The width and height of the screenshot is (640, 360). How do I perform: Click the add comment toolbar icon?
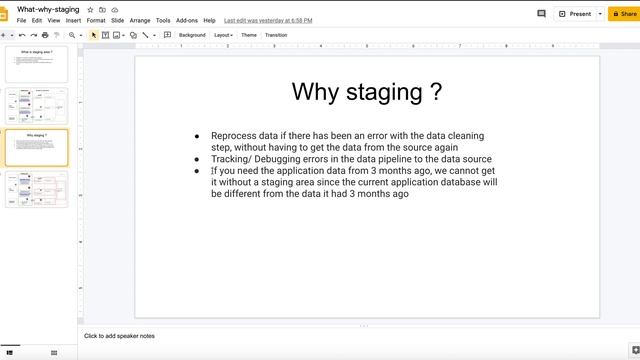pos(167,35)
